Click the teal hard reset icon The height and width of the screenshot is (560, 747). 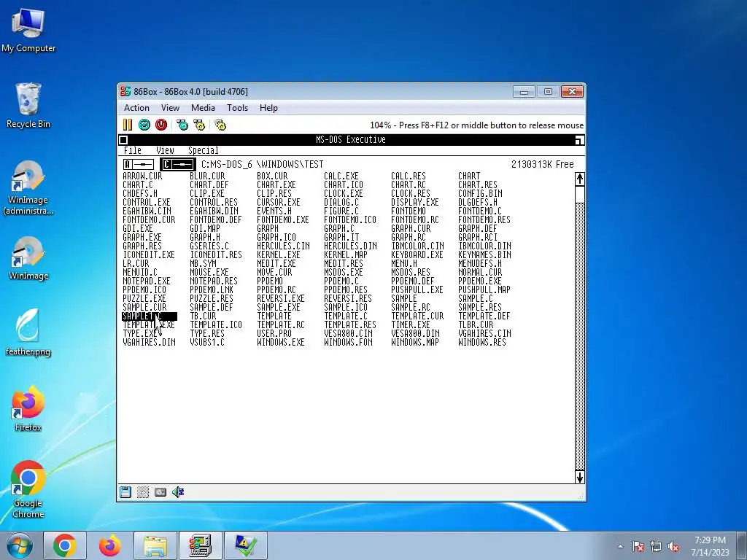click(144, 125)
